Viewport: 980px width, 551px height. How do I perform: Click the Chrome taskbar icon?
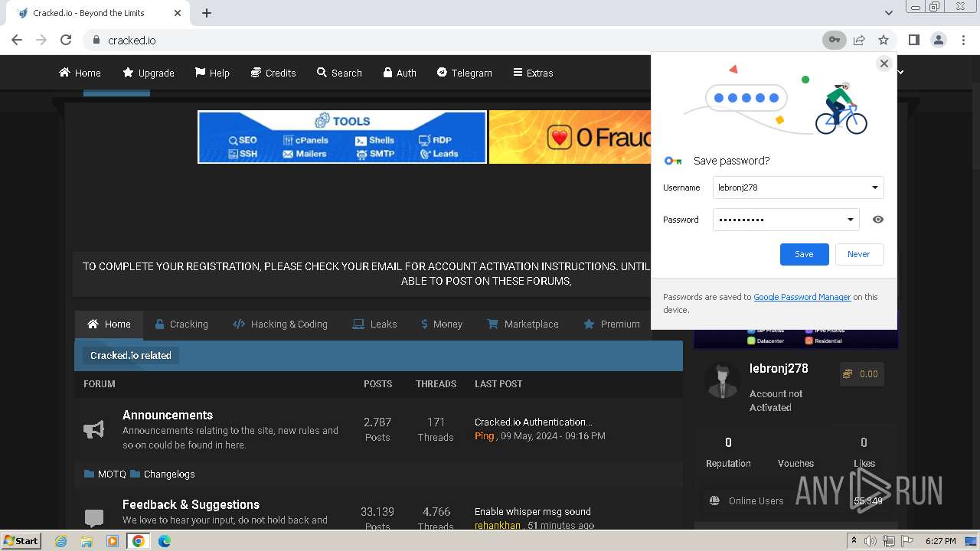[x=139, y=541]
